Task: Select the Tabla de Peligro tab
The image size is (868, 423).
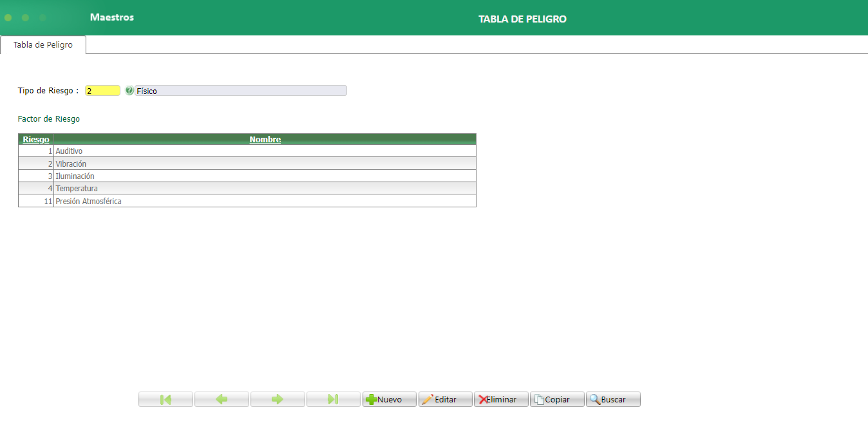Action: [43, 45]
